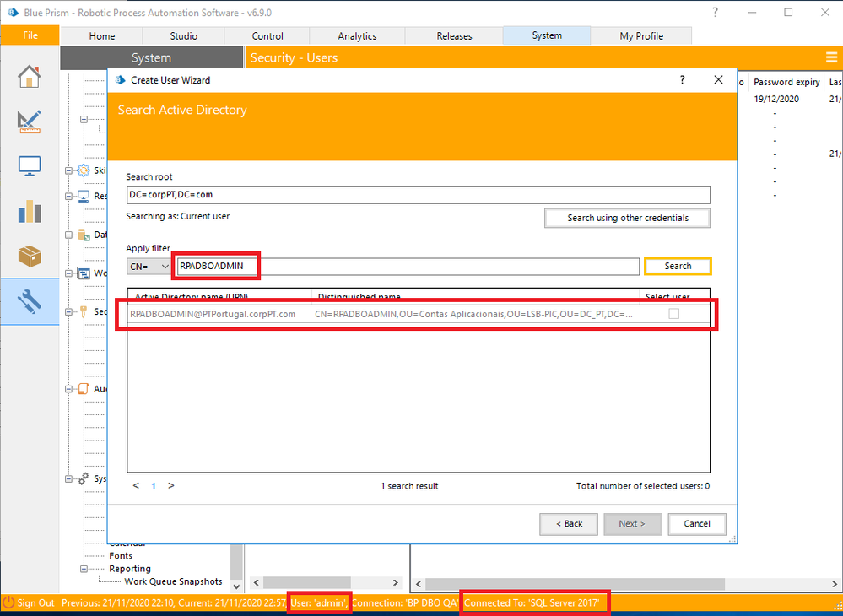Screen dimensions: 843x616
Task: Click the User: 'admin' status bar entry
Action: [x=319, y=603]
